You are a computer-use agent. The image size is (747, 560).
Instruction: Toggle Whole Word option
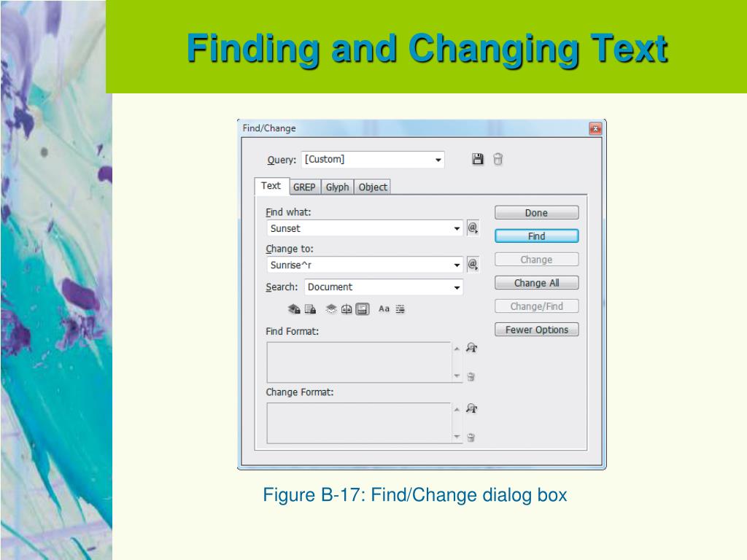click(x=400, y=309)
